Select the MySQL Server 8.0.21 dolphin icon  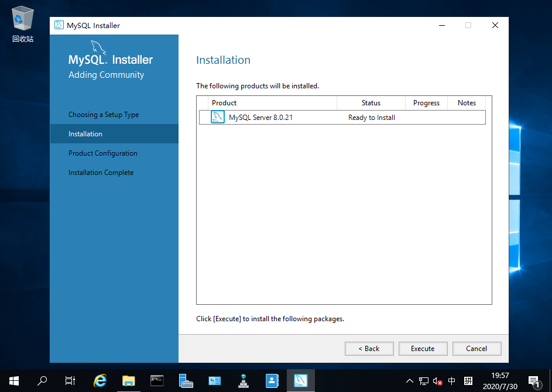(x=217, y=117)
